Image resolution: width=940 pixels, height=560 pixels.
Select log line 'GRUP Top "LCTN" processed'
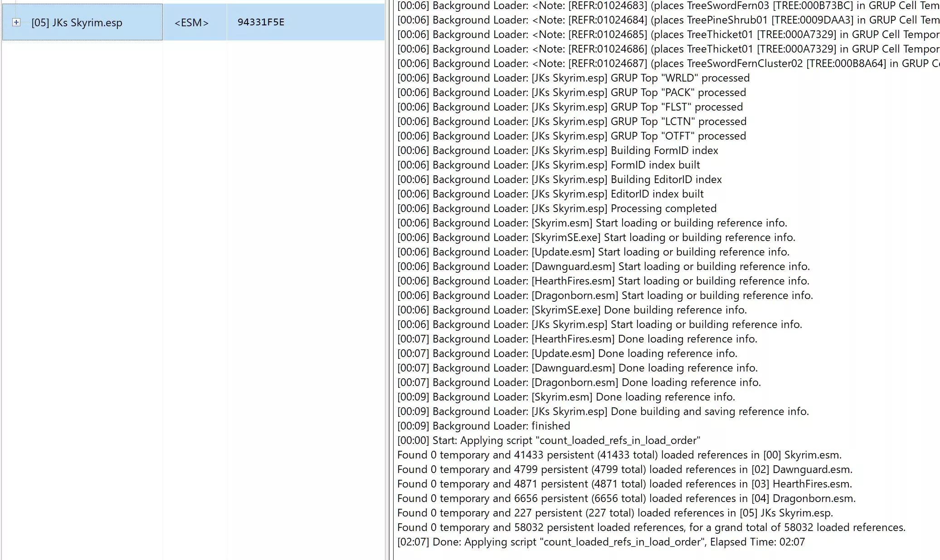point(572,121)
